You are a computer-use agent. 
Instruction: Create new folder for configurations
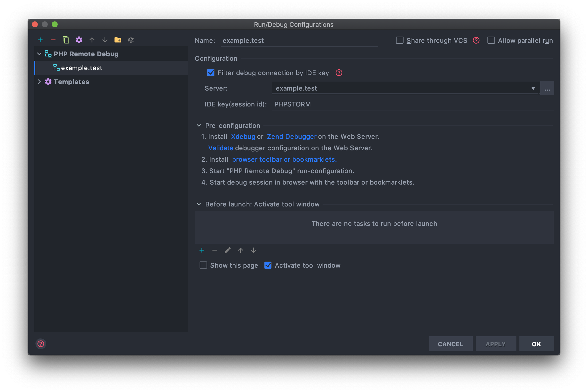(118, 40)
